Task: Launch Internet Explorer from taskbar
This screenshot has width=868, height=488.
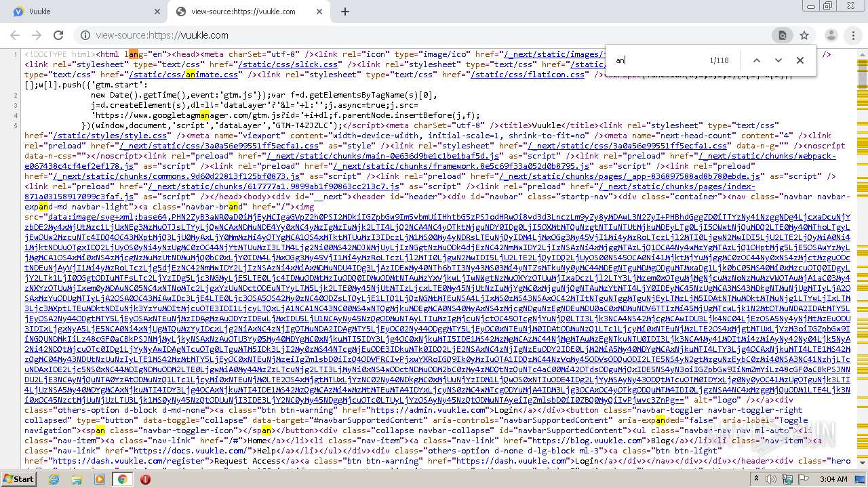Action: (54, 479)
